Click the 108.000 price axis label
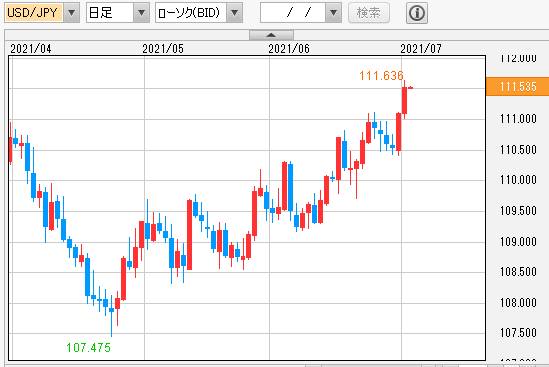The height and width of the screenshot is (367, 549). (x=518, y=302)
